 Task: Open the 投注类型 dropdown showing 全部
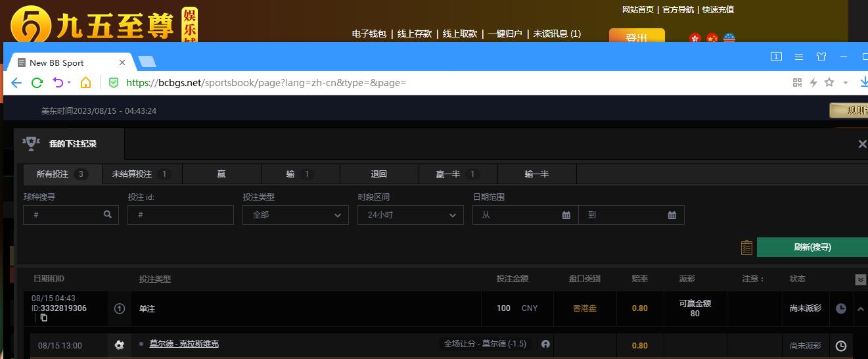295,215
